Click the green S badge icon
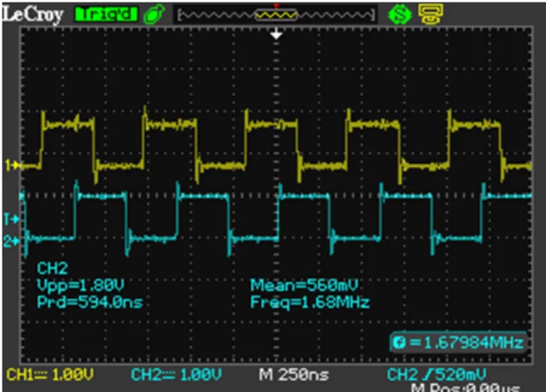Viewport: 546px width, 392px height. (400, 15)
